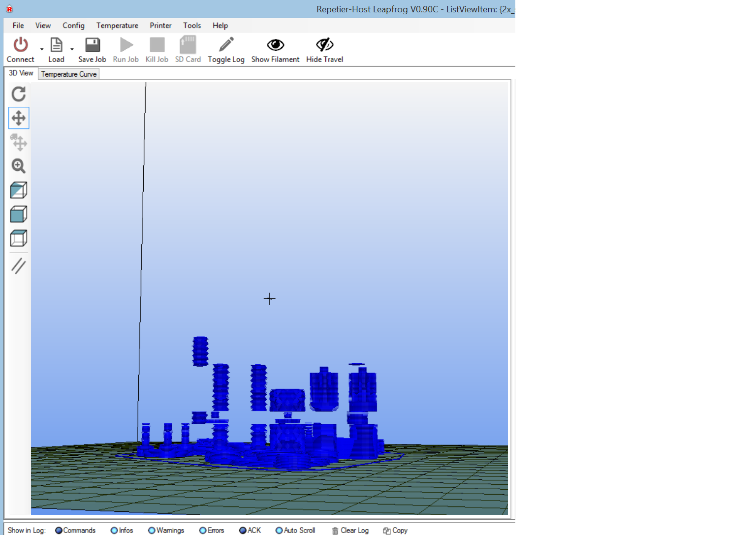Switch to the Temperature Curve tab
Screen dimensions: 756x535
click(69, 74)
